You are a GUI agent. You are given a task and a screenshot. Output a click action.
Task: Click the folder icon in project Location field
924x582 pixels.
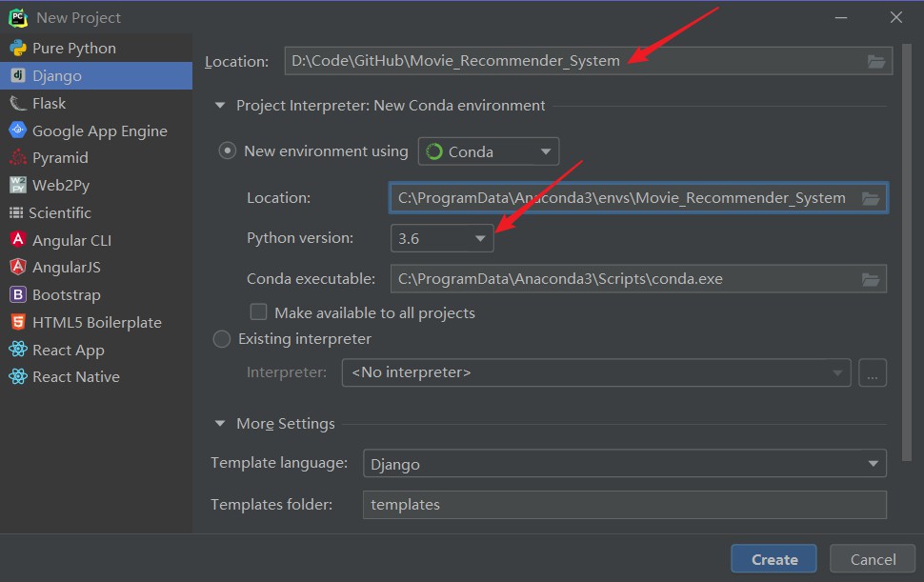[x=875, y=61]
